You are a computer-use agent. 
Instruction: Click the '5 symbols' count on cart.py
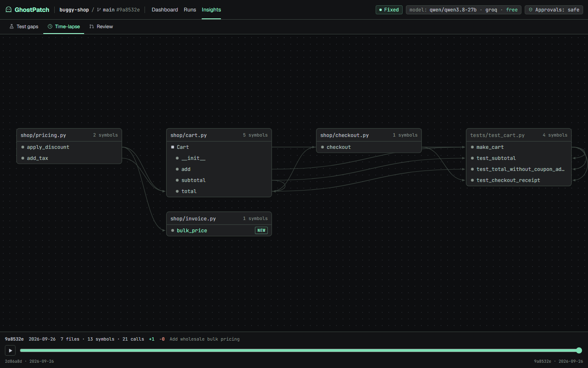pos(255,135)
